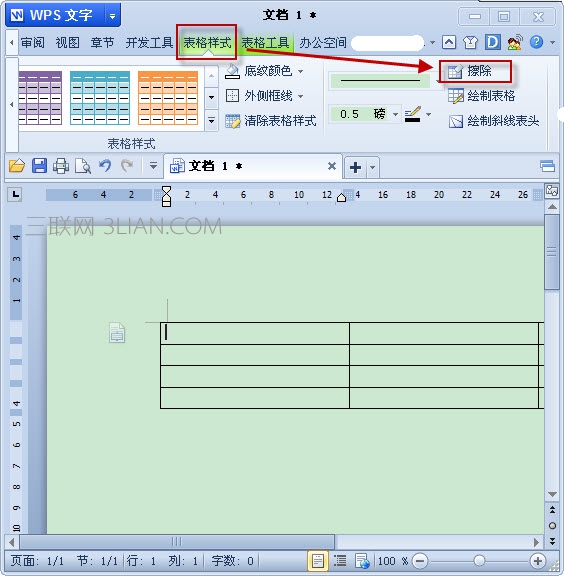Click the WPS skin shirt icon

[x=471, y=43]
